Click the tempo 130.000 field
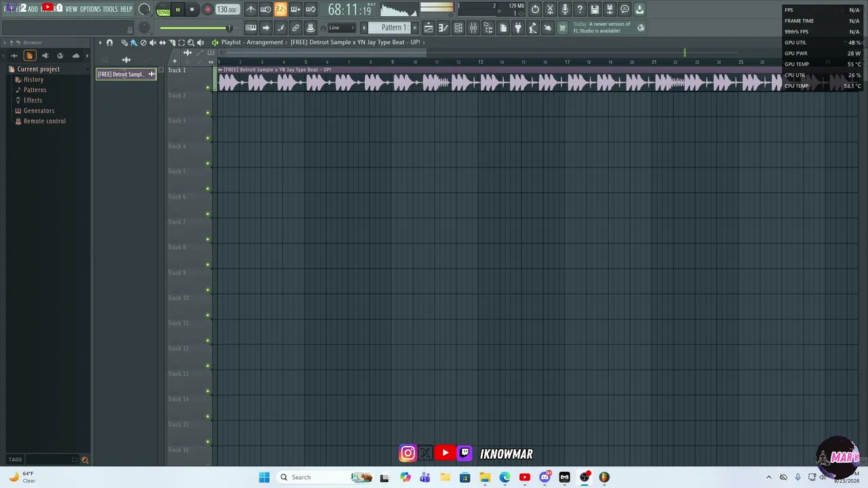This screenshot has width=868, height=488. pos(227,10)
